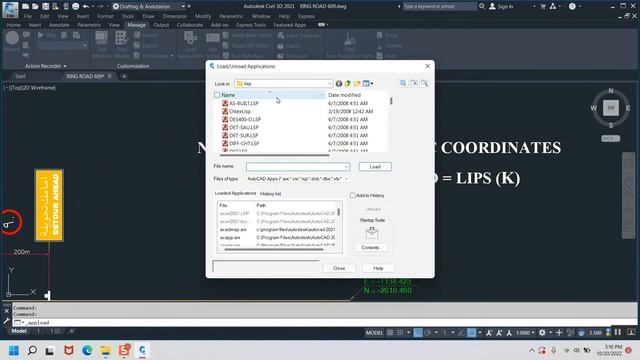Viewport: 640px width, 360px height.
Task: Select DIFF-CHT.LSP file
Action: pyautogui.click(x=244, y=143)
